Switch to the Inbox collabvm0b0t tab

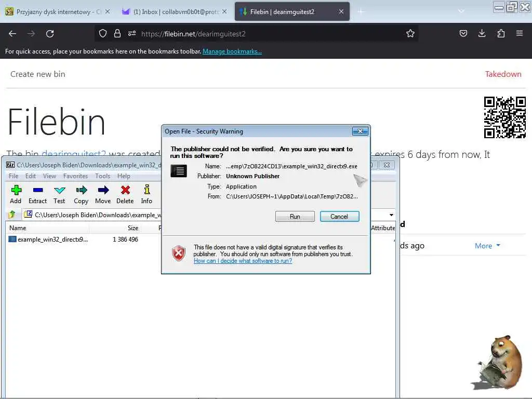tap(175, 12)
